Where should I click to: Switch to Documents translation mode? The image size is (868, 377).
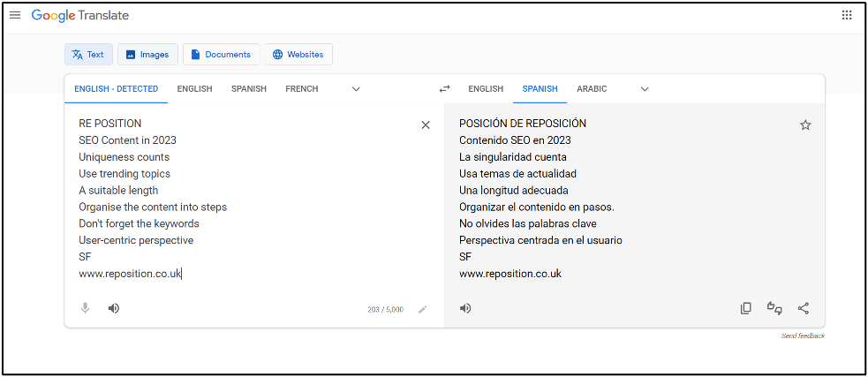(222, 54)
